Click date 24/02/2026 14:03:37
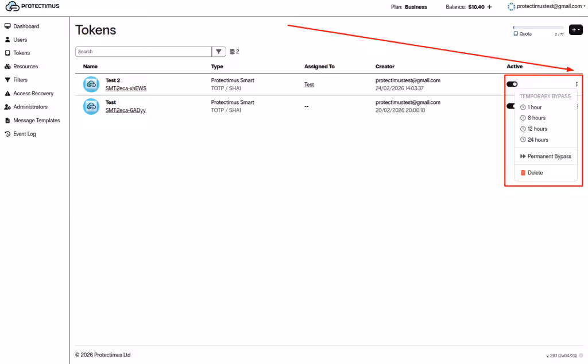 [x=400, y=88]
